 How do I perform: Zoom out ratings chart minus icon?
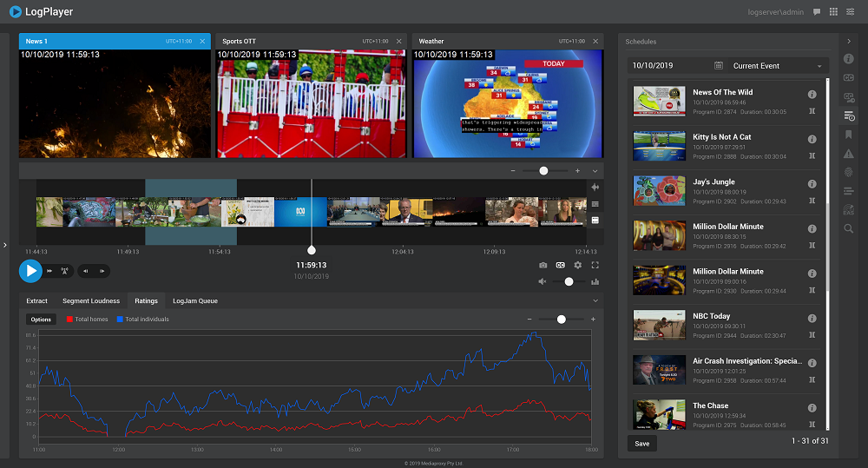click(x=529, y=319)
